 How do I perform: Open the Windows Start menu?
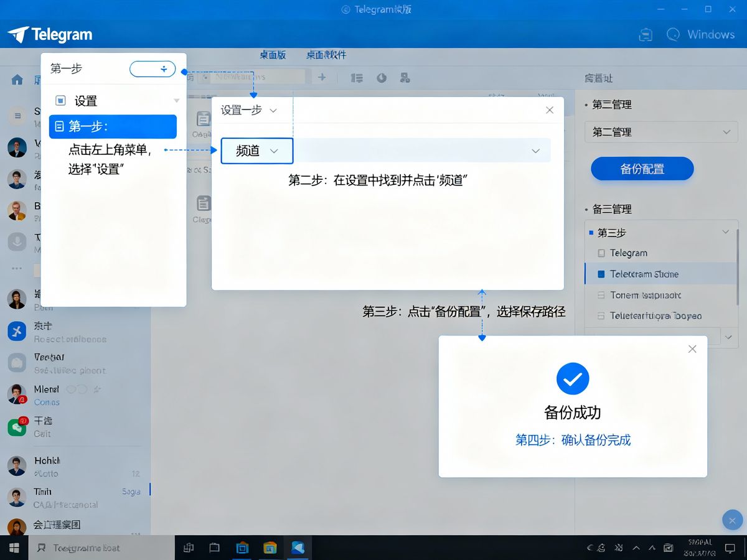point(14,548)
